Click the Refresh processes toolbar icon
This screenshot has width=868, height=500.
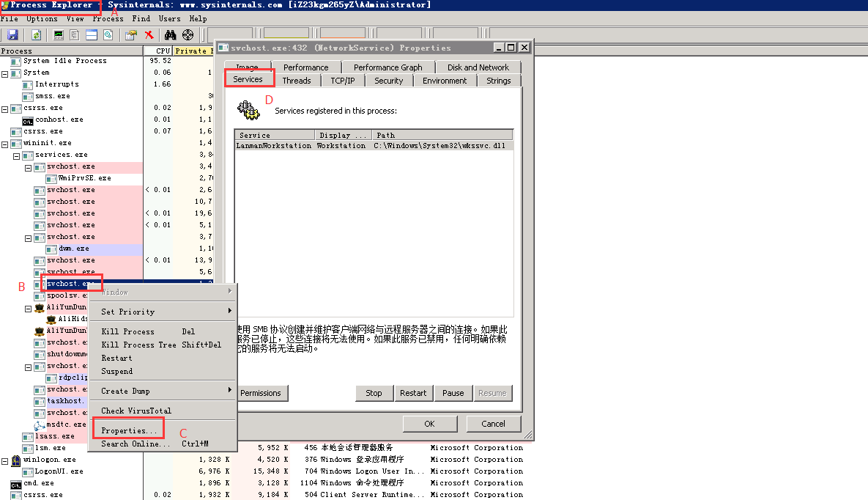[35, 34]
